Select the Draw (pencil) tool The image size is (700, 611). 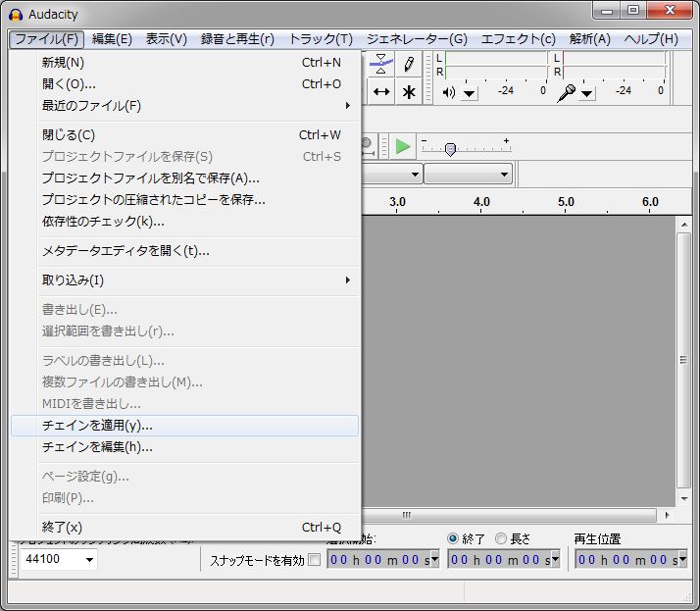tap(409, 64)
